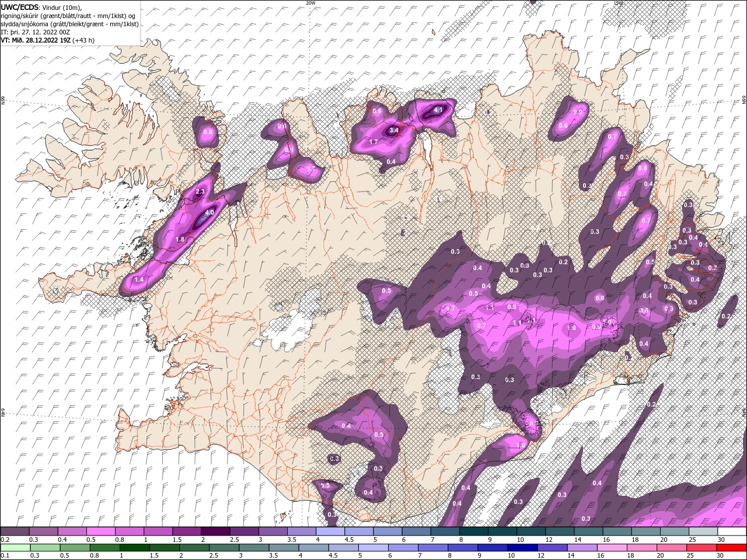Pick the dark blue 10–12 swatch in bottom legend row
The height and width of the screenshot is (560, 747).
(x=522, y=547)
